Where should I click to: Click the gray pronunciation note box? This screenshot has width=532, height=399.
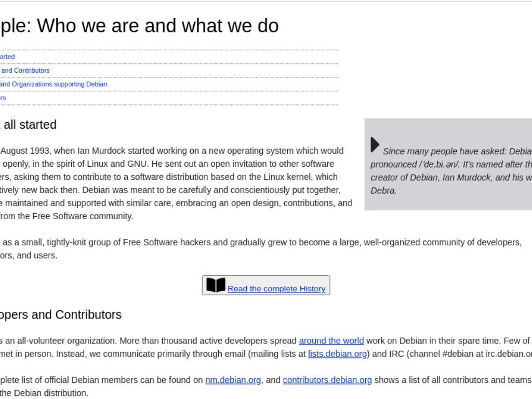click(448, 164)
